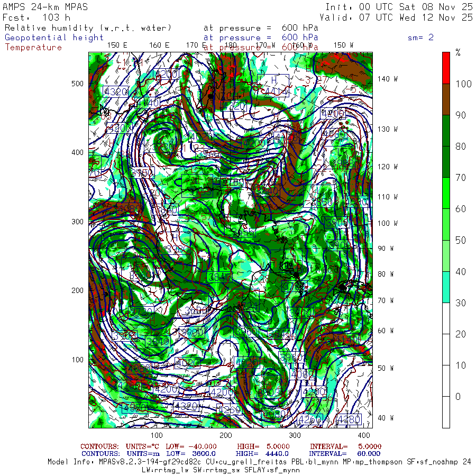This screenshot has width=476, height=476.
Task: Click the red 'Temperature' label
Action: (x=33, y=48)
